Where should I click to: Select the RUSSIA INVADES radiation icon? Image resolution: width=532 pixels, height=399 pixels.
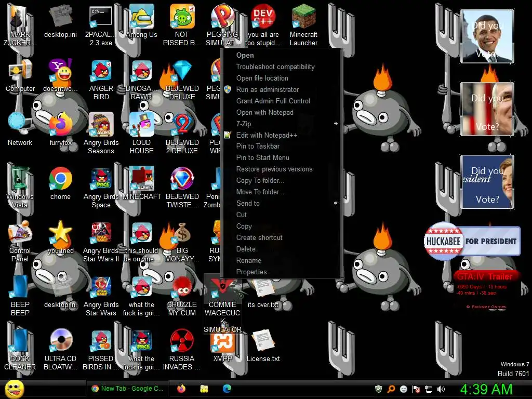click(182, 350)
